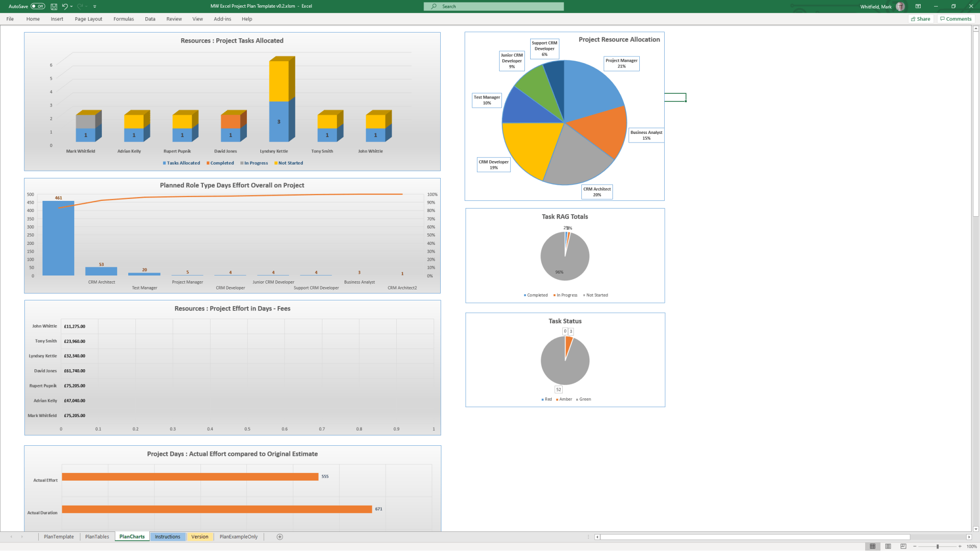Click inside the Search box

tap(493, 6)
